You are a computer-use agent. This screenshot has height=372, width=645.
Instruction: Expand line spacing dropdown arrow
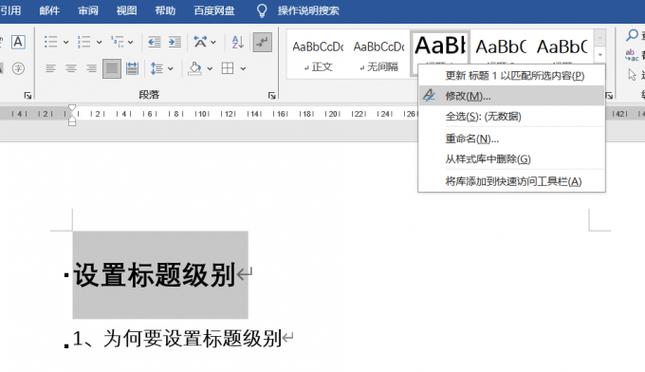171,68
